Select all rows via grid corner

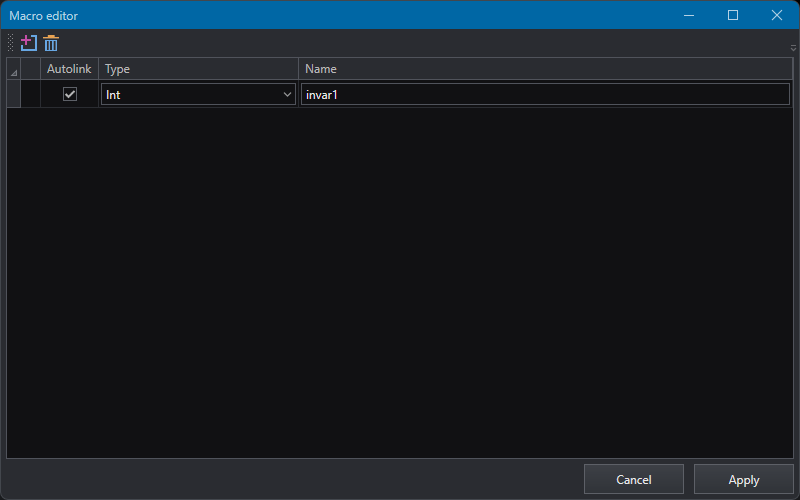pos(14,69)
